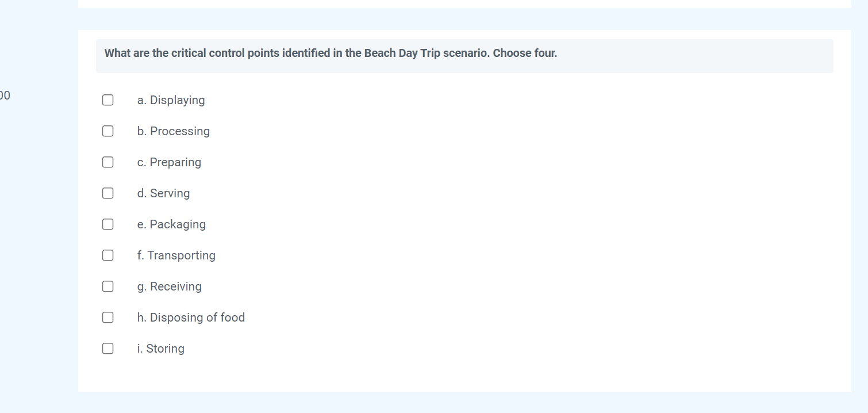
Task: Select the answer text 'f. Transporting'
Action: (176, 255)
